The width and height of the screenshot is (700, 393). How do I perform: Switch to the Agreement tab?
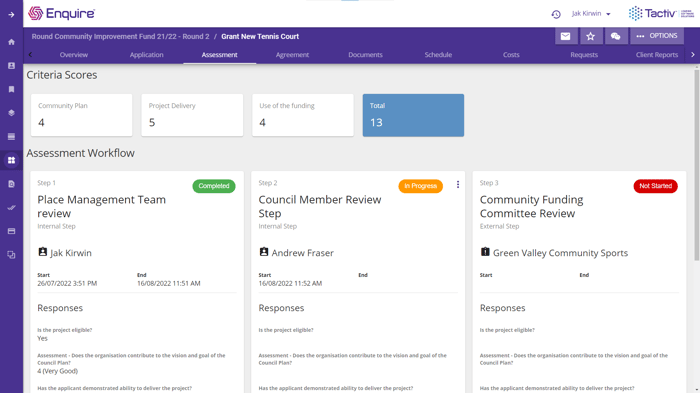click(x=292, y=55)
